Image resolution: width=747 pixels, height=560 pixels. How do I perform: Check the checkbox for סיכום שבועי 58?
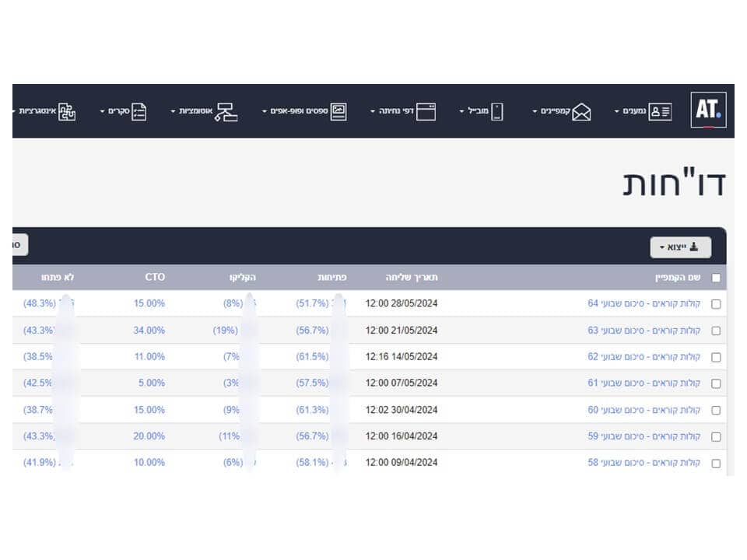717,462
